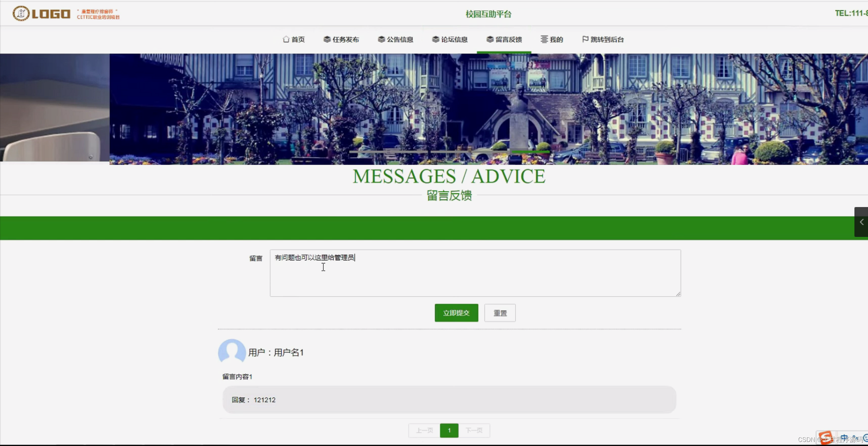Screen dimensions: 868x446
Task: Select the active carousel indicator bar
Action: [x=530, y=152]
